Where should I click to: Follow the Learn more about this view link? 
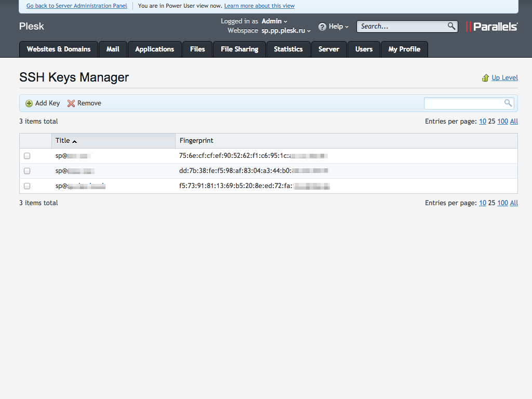259,6
